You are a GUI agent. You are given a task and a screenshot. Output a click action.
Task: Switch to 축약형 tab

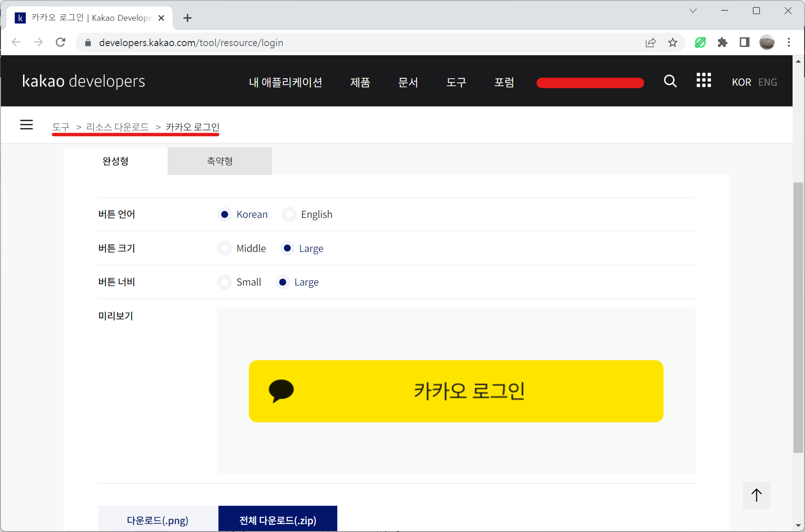(x=220, y=161)
